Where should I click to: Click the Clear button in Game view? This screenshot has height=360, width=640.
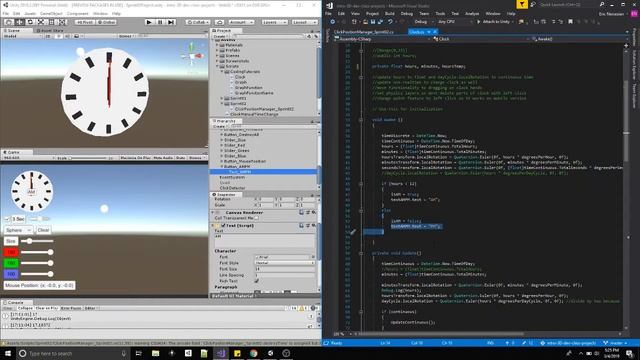click(43, 230)
